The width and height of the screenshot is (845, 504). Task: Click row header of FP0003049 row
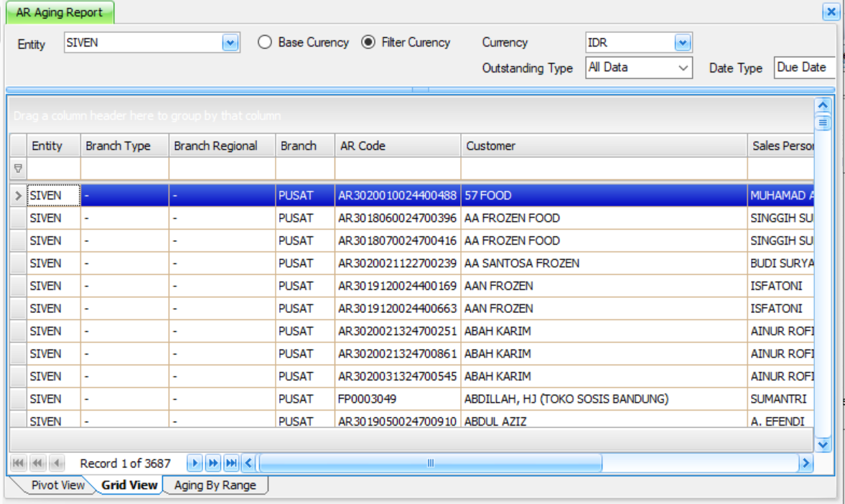(x=18, y=399)
